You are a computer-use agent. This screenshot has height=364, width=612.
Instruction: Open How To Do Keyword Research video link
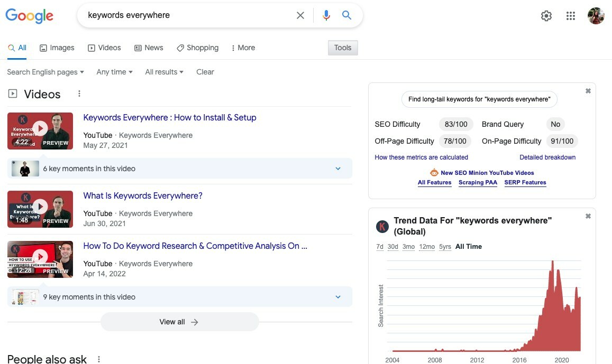point(195,246)
